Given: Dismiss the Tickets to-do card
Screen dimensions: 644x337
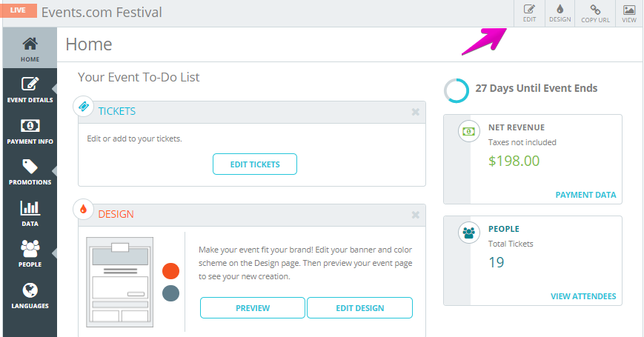Looking at the screenshot, I should coord(416,112).
